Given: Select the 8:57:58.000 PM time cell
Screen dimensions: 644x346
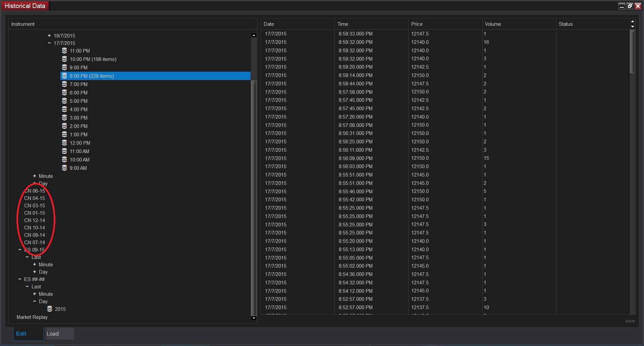Looking at the screenshot, I should 356,92.
